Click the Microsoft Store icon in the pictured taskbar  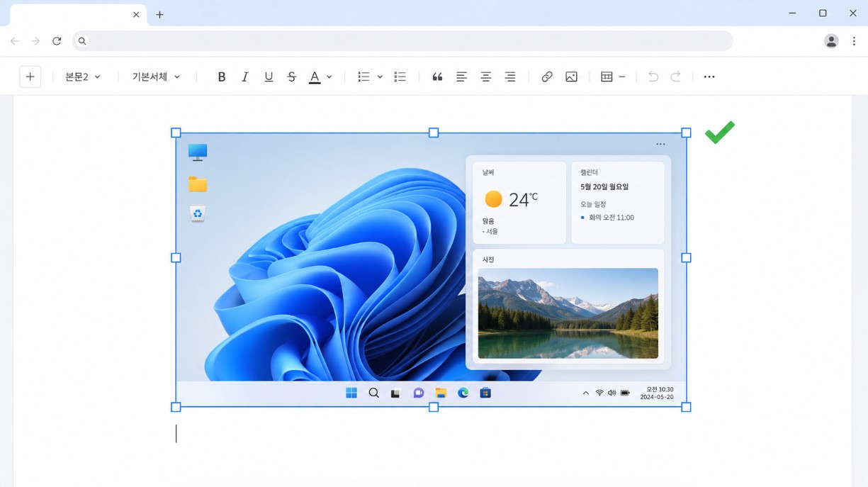[485, 393]
